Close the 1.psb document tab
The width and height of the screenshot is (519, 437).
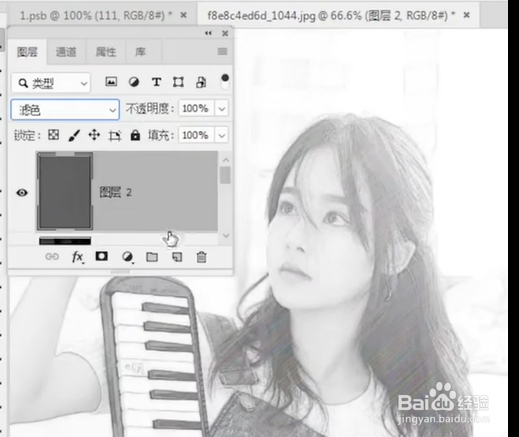coord(183,15)
